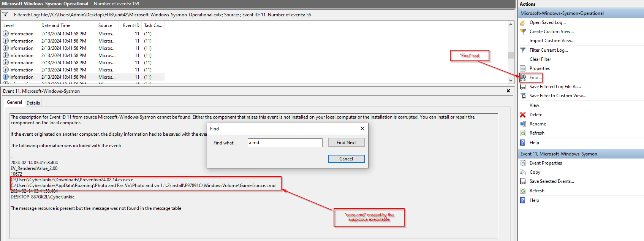Click Clear Filter in Actions pane

coord(540,59)
